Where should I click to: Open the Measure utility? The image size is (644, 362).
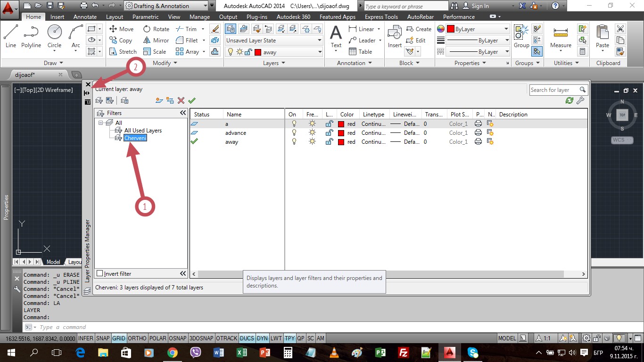pyautogui.click(x=561, y=36)
